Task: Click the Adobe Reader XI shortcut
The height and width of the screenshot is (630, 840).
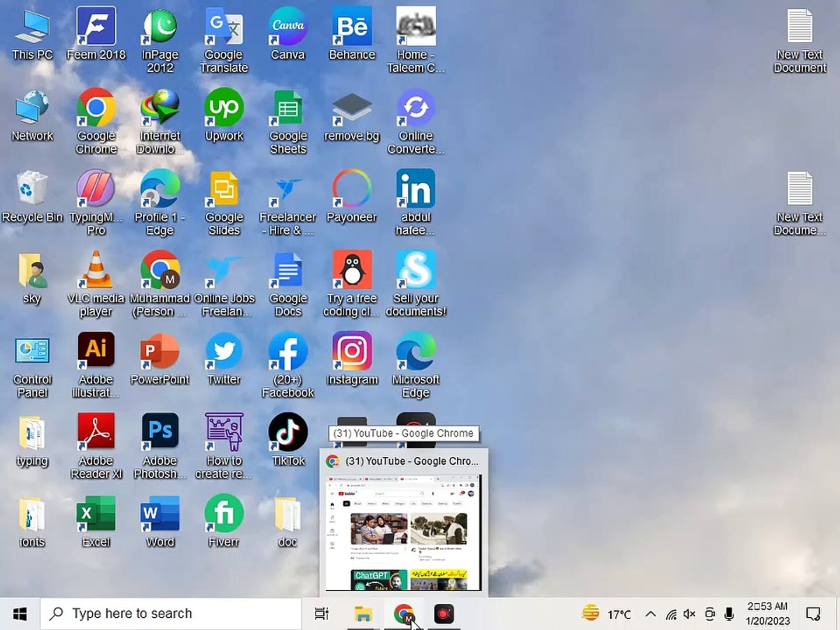Action: click(x=96, y=446)
